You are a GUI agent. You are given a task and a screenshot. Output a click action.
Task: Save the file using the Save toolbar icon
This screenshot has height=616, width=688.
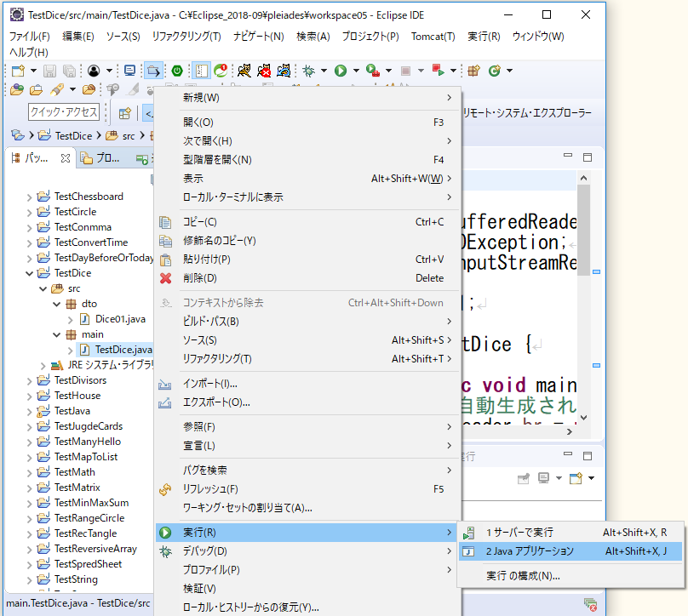point(49,71)
